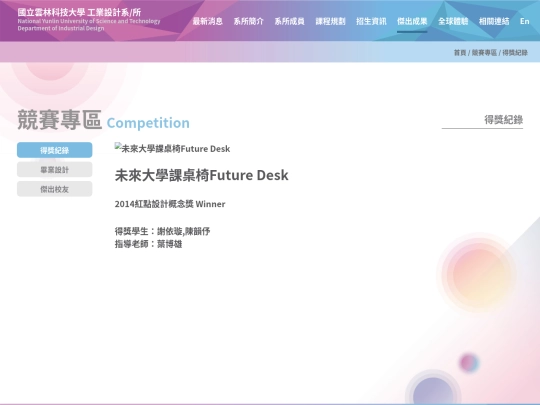Click the heading 未來大學課桌椅Future Desk
The image size is (540, 405).
pyautogui.click(x=201, y=175)
